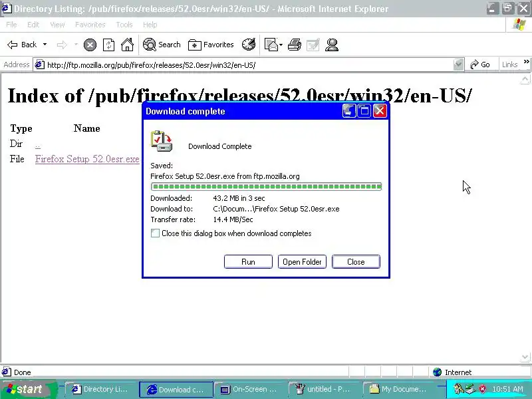Click the keys tray icon
The width and height of the screenshot is (532, 399).
click(459, 389)
